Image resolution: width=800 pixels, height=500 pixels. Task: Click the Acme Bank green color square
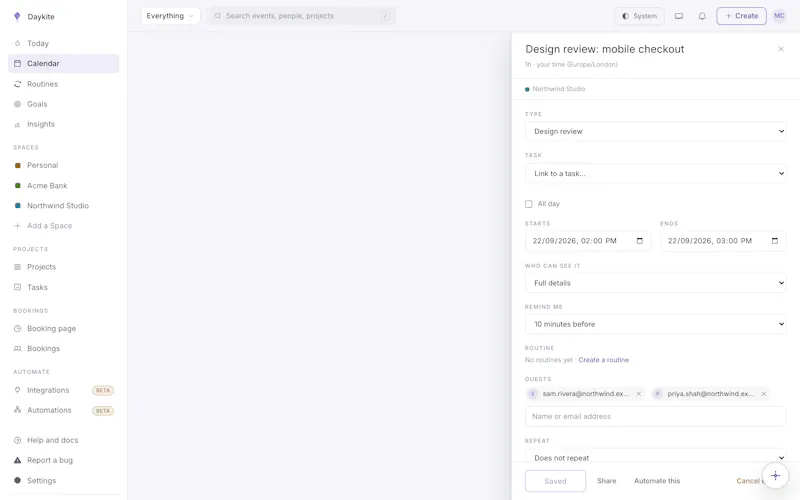tap(17, 186)
